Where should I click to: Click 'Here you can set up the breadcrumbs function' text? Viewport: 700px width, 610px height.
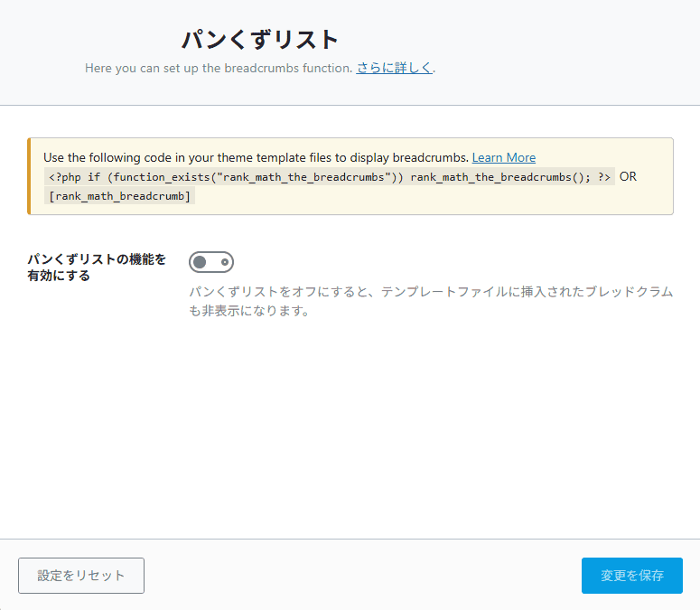[x=219, y=68]
